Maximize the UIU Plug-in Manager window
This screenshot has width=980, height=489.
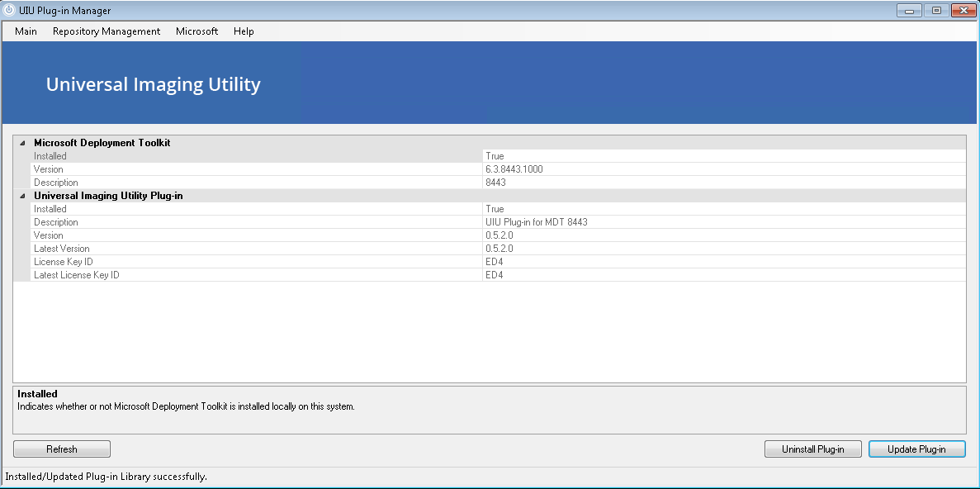point(936,11)
